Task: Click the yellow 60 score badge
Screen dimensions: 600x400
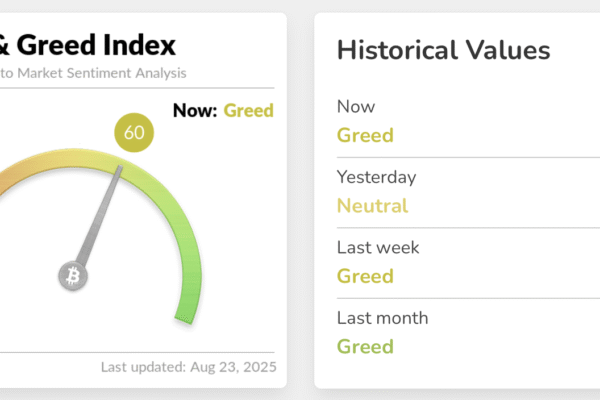Action: pos(132,133)
